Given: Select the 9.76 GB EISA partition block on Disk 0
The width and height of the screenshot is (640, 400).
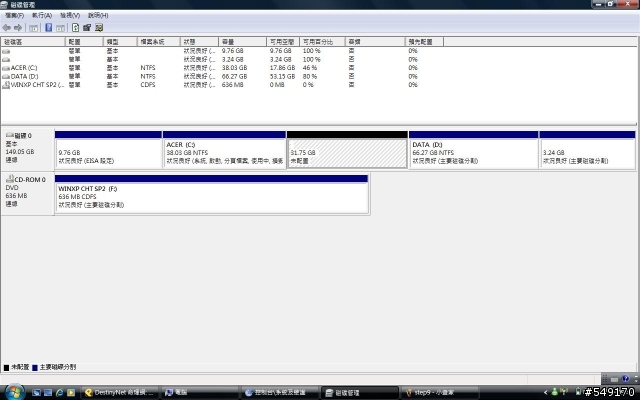Looking at the screenshot, I should coord(108,150).
